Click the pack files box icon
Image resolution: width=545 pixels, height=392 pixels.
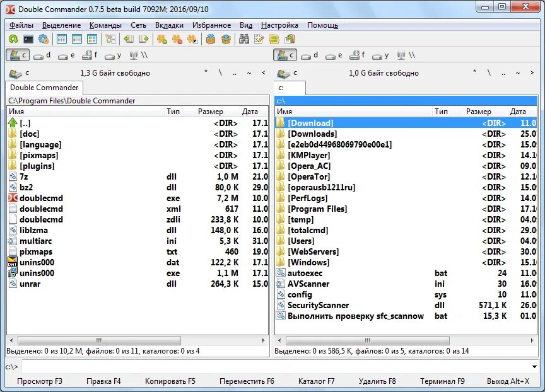click(x=210, y=39)
